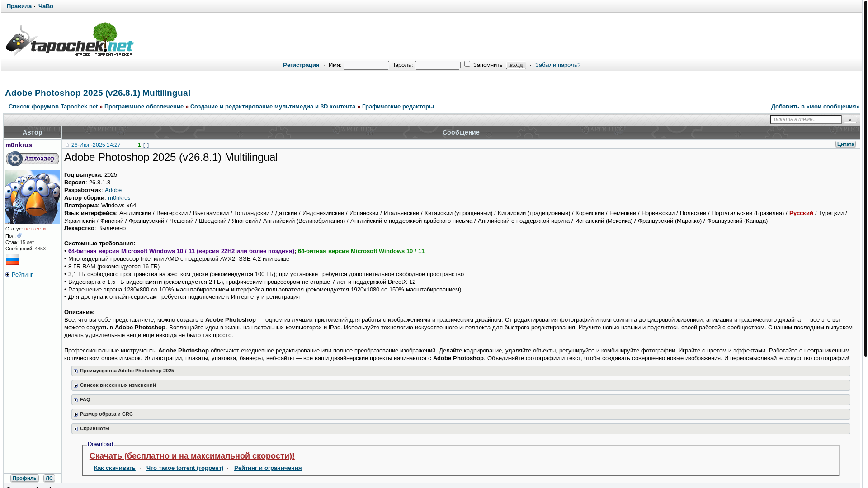Open the Adobe developer link
The width and height of the screenshot is (868, 488).
113,190
